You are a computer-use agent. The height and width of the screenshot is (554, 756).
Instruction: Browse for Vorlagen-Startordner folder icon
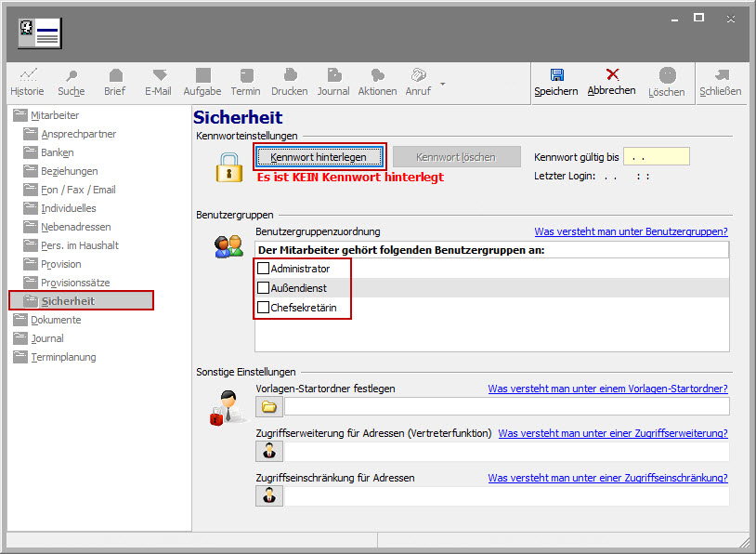(269, 406)
